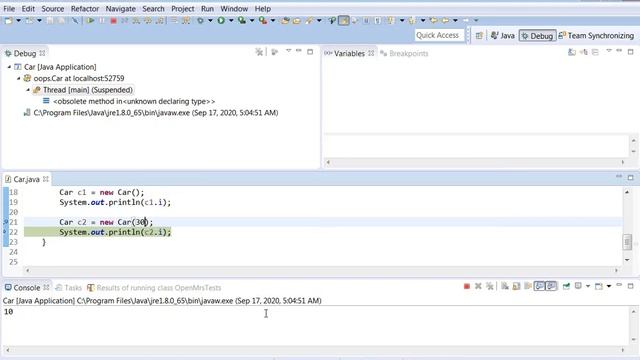Viewport: 640px width, 360px height.
Task: Open the Results of running class OpenMrsTests tab
Action: coord(154,288)
